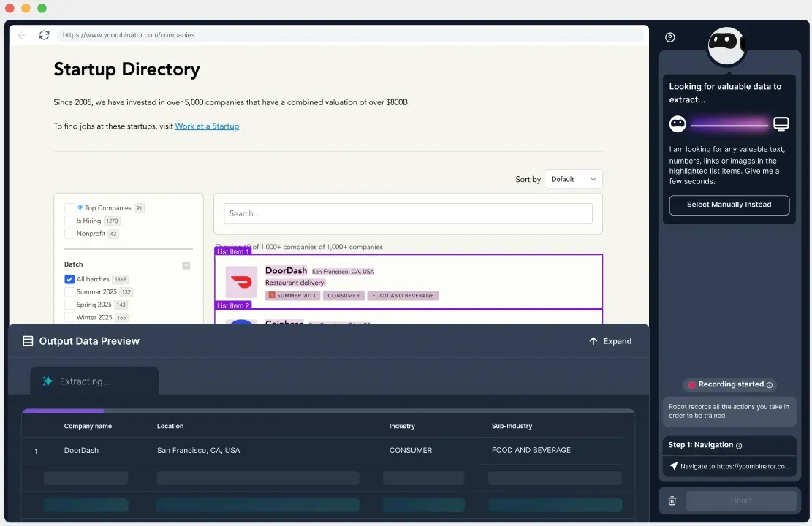The width and height of the screenshot is (812, 526).
Task: Click the FOOD AND BEVERAGE table cell
Action: (531, 451)
